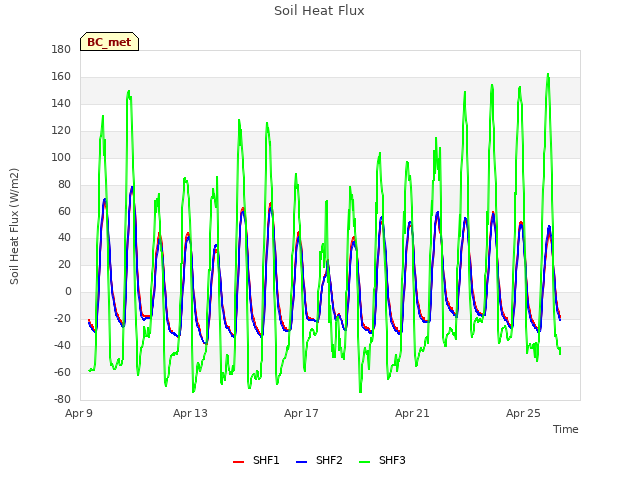Click the Apr 17 x-axis tick label
640x480 pixels.
[x=301, y=413]
